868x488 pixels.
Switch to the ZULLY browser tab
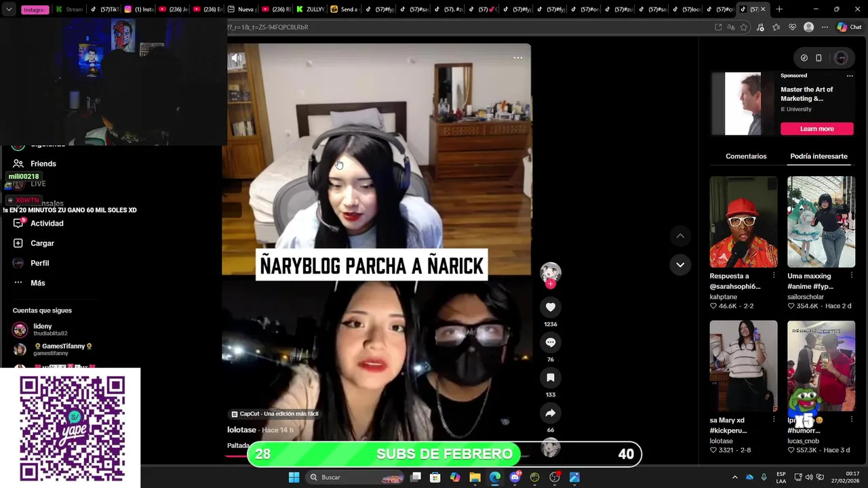tap(311, 9)
